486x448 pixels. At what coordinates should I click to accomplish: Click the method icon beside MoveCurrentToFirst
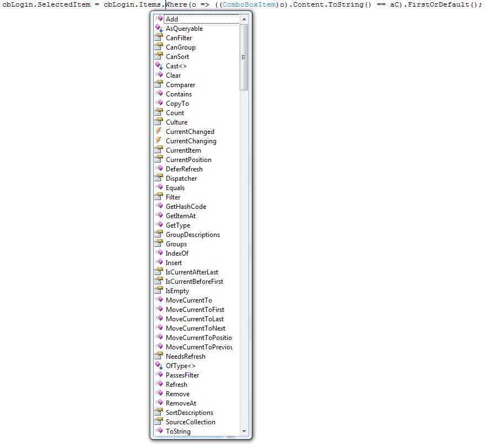tap(159, 309)
